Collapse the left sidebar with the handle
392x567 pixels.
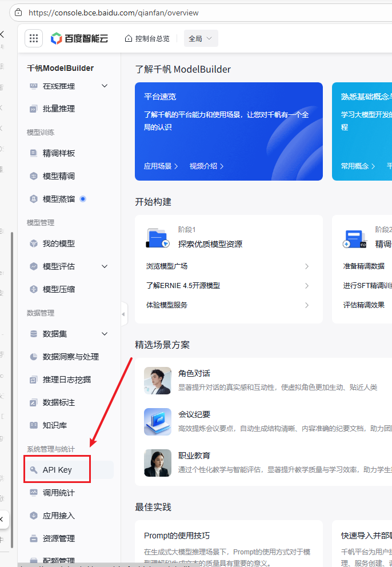pyautogui.click(x=123, y=314)
